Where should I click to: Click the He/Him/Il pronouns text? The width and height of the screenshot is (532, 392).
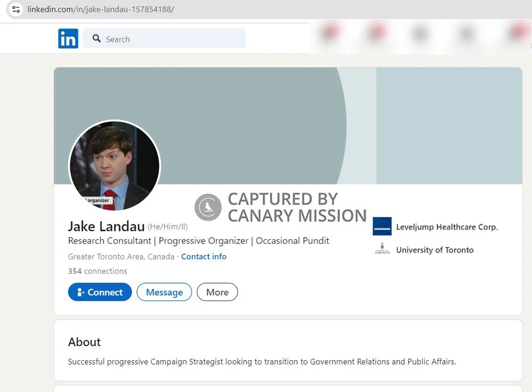(168, 227)
